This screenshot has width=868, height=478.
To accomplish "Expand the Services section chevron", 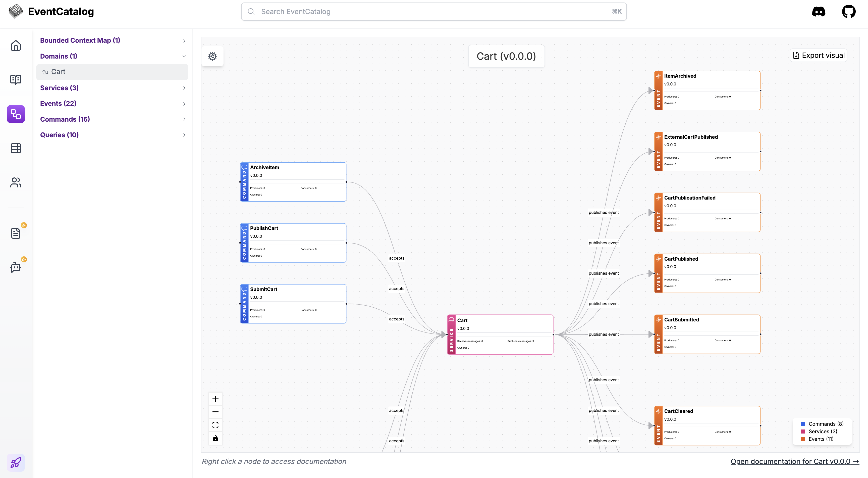I will 184,88.
